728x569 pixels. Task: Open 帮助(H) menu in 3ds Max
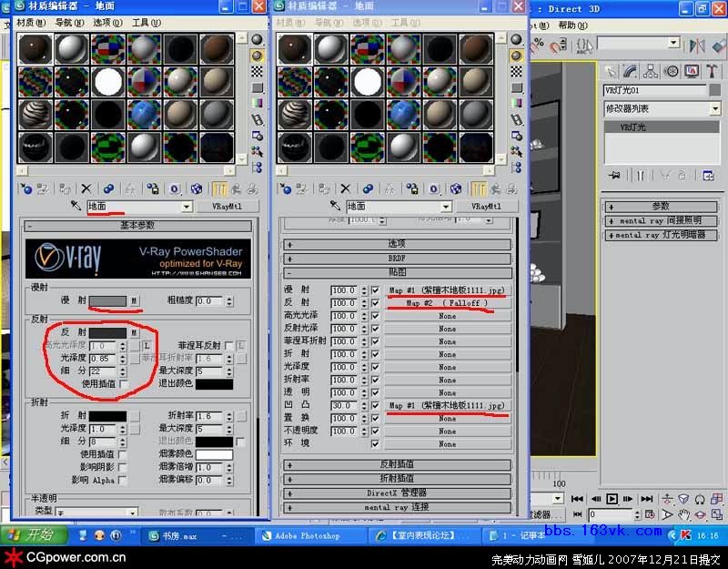[x=573, y=25]
